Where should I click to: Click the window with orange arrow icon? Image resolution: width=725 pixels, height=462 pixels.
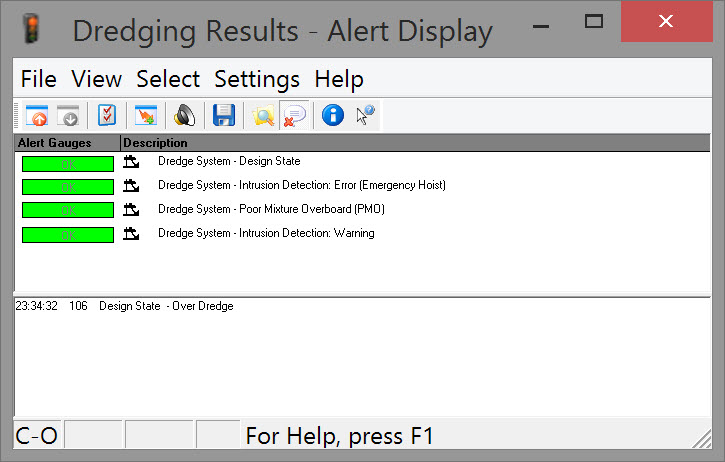(146, 115)
